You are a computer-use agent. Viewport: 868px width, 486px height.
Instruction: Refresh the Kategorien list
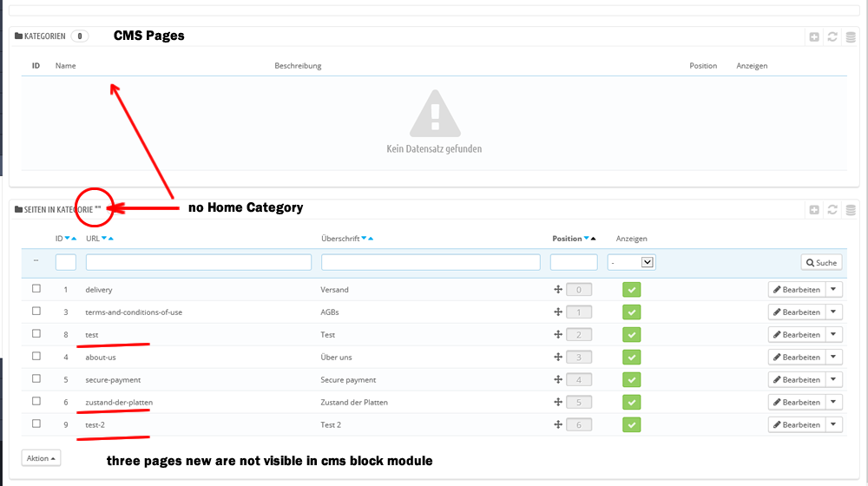(x=832, y=37)
